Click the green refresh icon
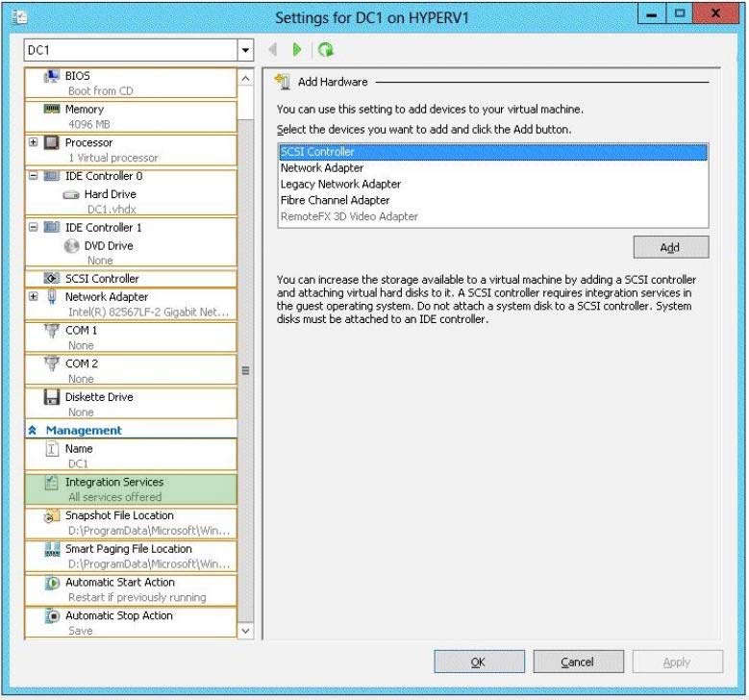Image resolution: width=749 pixels, height=700 pixels. point(326,49)
